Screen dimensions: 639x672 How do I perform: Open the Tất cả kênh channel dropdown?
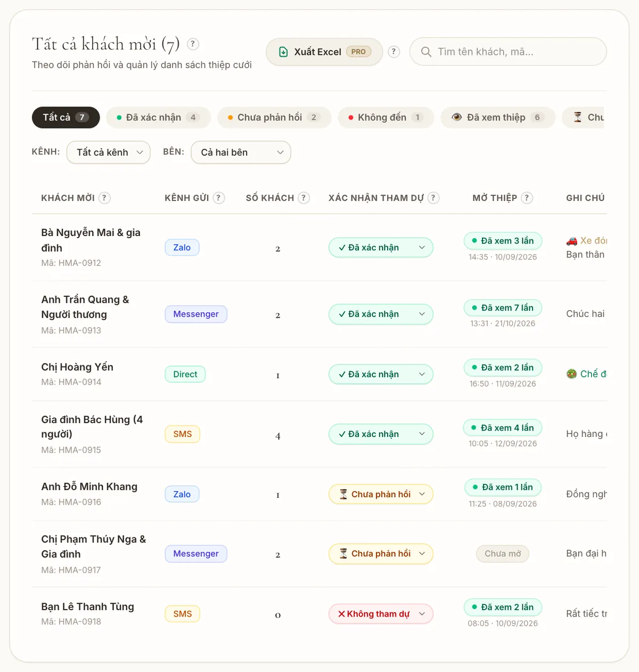click(109, 152)
